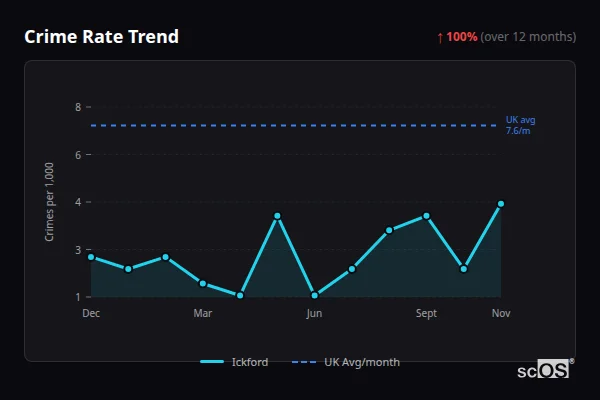The image size is (600, 400).
Task: Select the Jun data point at 1
Action: [315, 296]
